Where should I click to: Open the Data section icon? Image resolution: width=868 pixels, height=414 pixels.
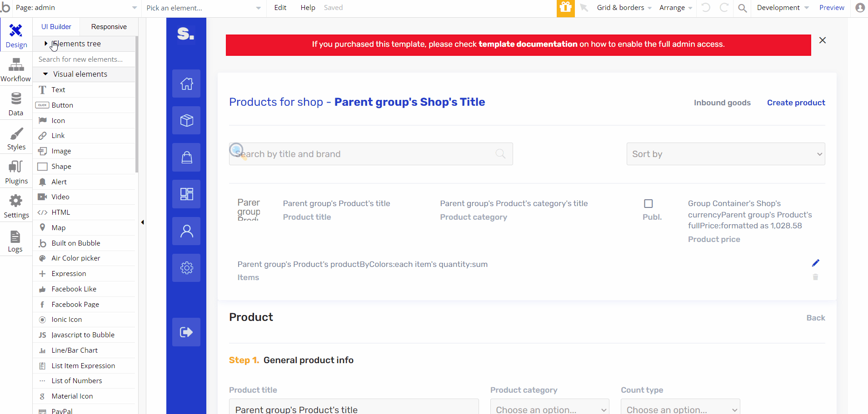[x=16, y=104]
